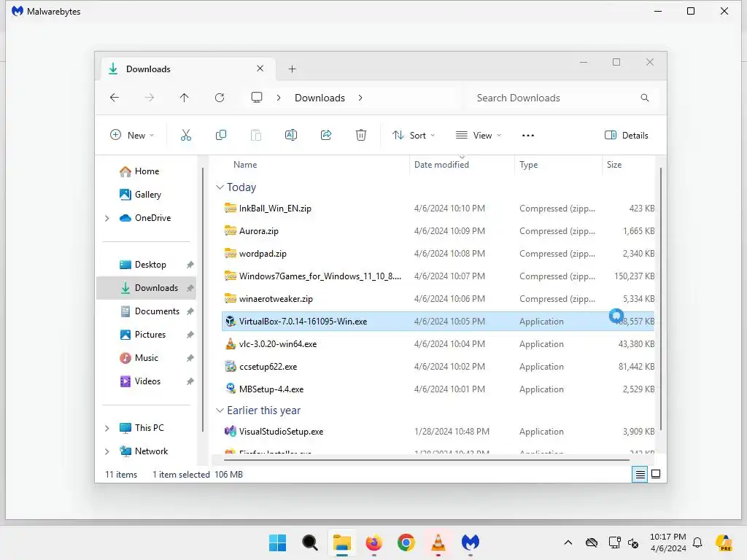
Task: Refresh the Downloads folder
Action: [x=220, y=98]
